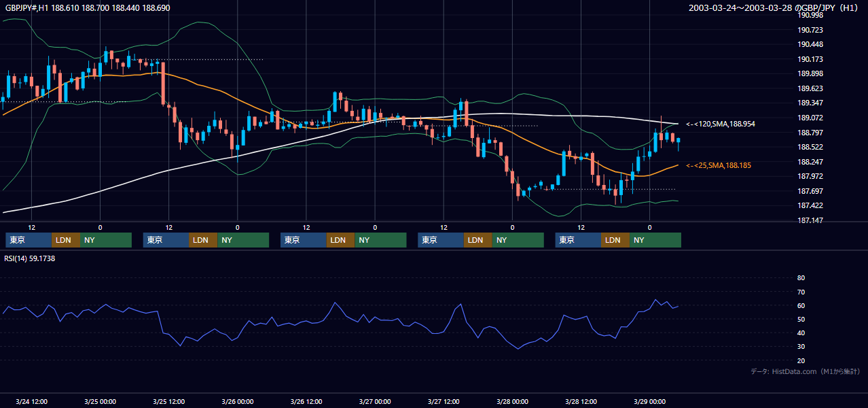Click the 189.347 price axis label
This screenshot has height=408, width=868.
click(x=811, y=103)
